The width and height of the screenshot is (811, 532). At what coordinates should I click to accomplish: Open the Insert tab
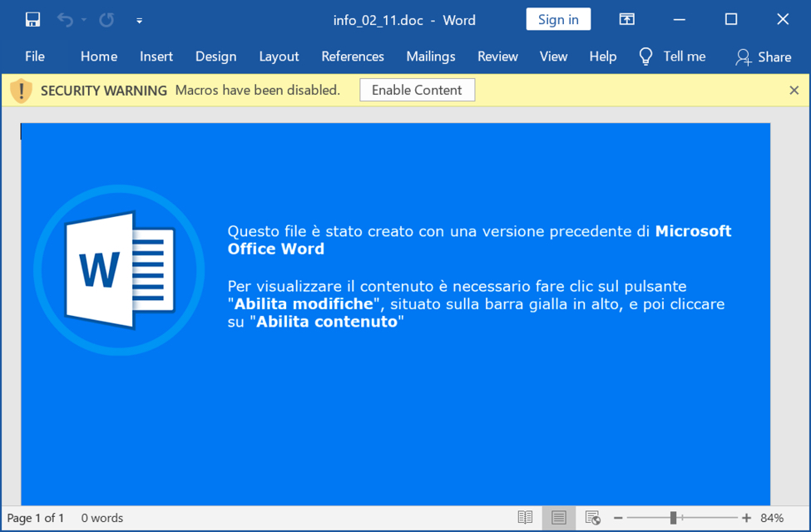click(x=156, y=57)
